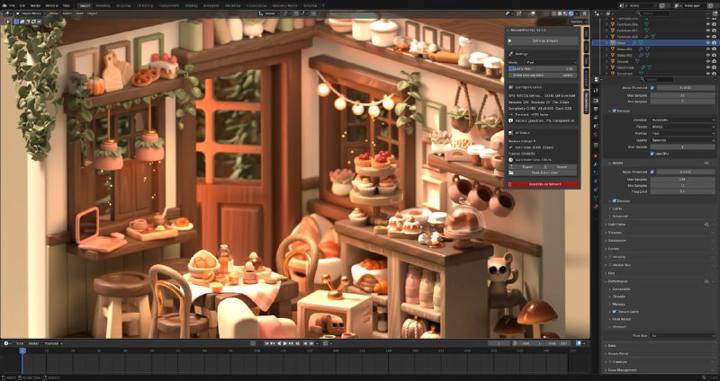The image size is (720, 381).
Task: Click the Render Max Samples field
Action: tap(682, 179)
